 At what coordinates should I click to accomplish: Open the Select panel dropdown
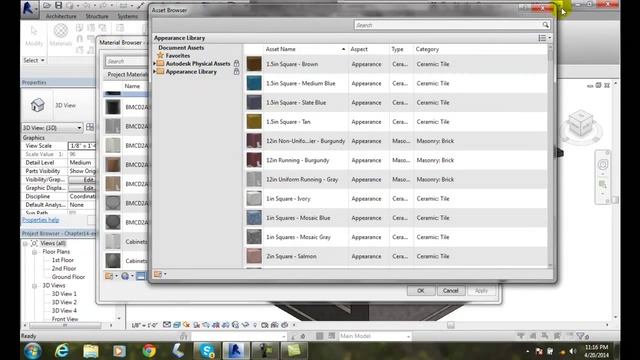[x=34, y=60]
